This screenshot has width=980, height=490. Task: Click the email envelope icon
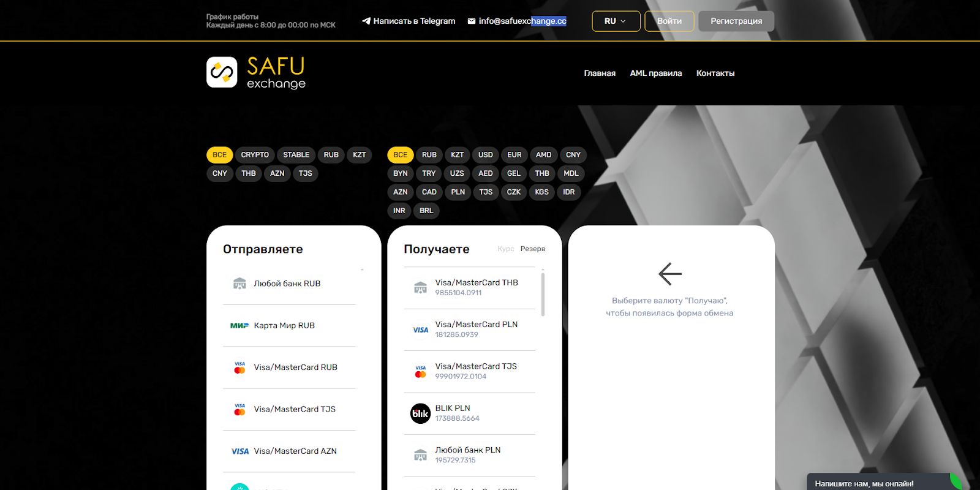pyautogui.click(x=472, y=21)
